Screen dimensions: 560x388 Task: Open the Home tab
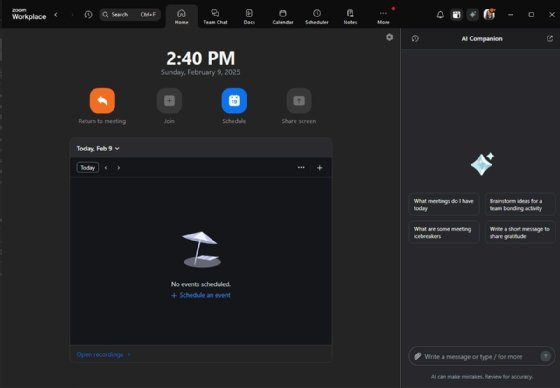click(x=181, y=16)
